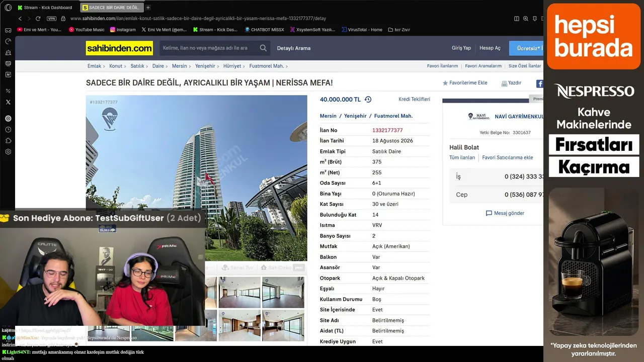
Task: Select Daire in the breadcrumb
Action: [x=158, y=66]
